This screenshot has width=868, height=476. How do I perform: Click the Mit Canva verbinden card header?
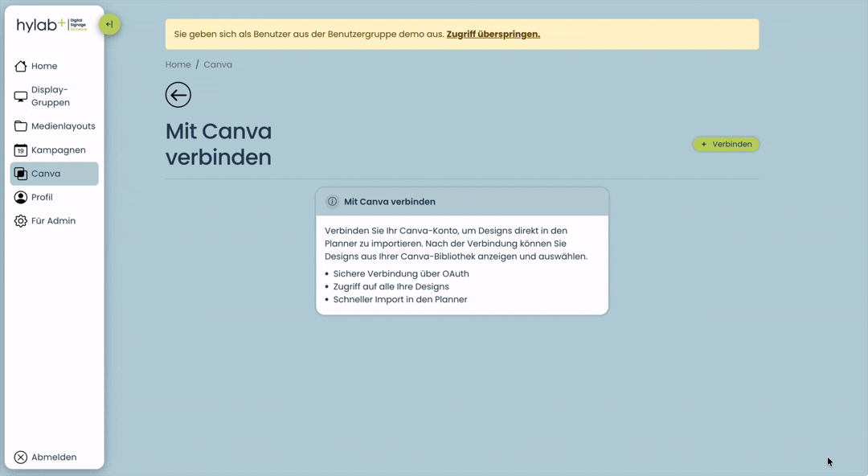click(390, 201)
